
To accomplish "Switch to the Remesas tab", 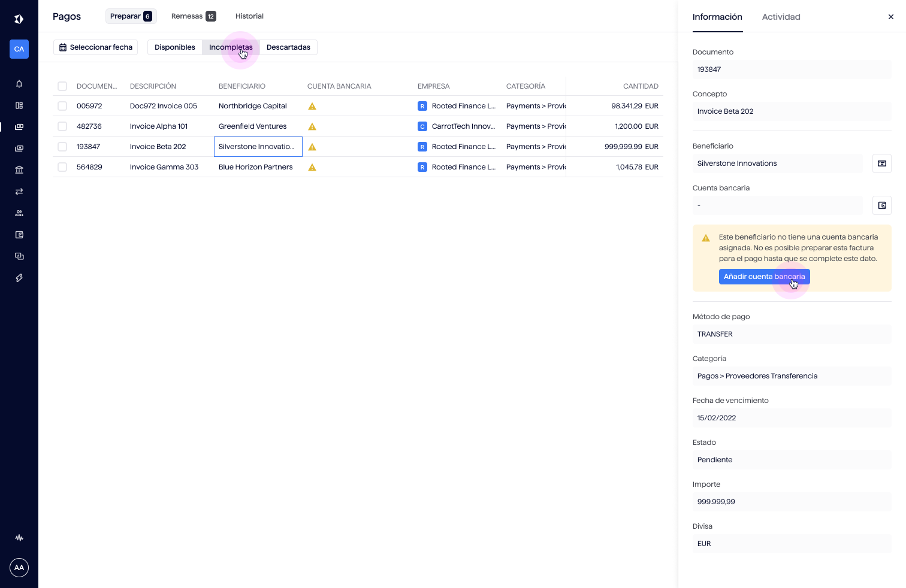I will (193, 16).
